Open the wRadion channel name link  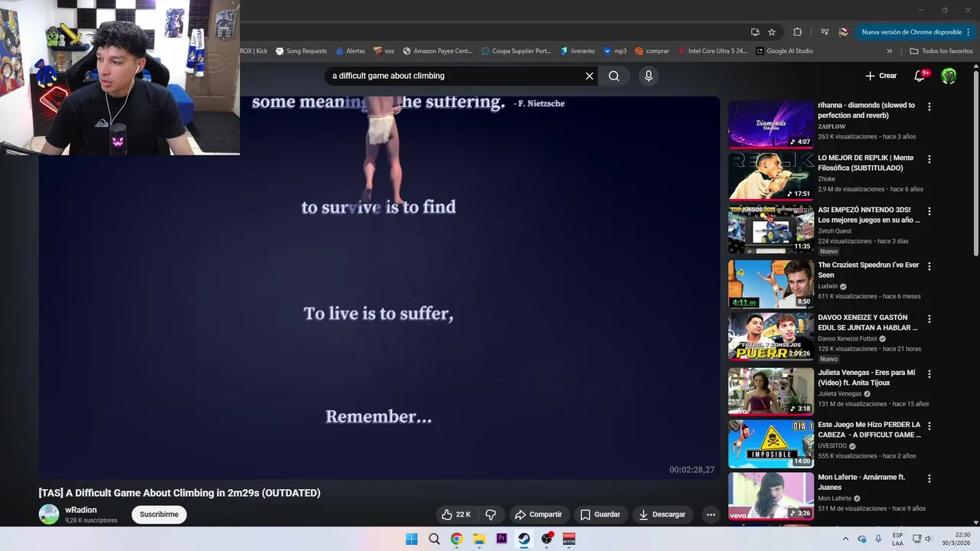click(x=81, y=510)
